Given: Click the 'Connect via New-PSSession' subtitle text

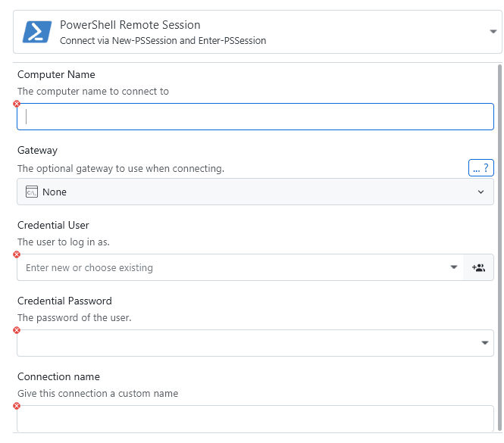Looking at the screenshot, I should point(163,41).
